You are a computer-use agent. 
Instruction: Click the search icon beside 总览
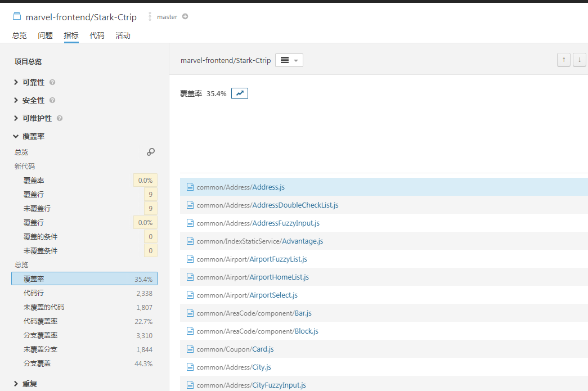[151, 152]
